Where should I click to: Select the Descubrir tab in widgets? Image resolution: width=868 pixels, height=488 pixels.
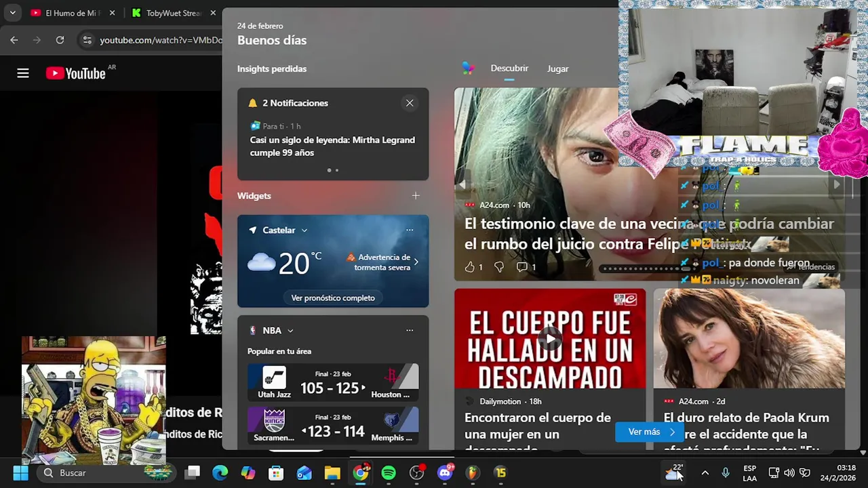pos(509,68)
